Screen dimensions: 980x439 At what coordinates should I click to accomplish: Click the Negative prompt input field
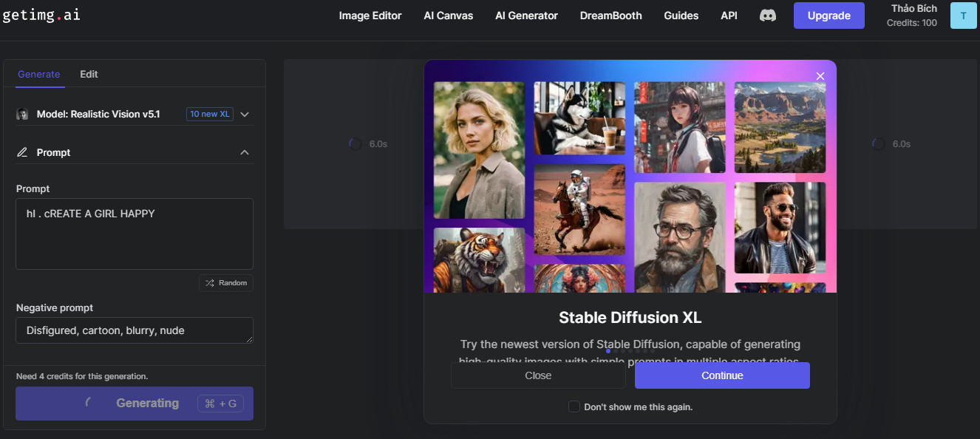point(135,330)
